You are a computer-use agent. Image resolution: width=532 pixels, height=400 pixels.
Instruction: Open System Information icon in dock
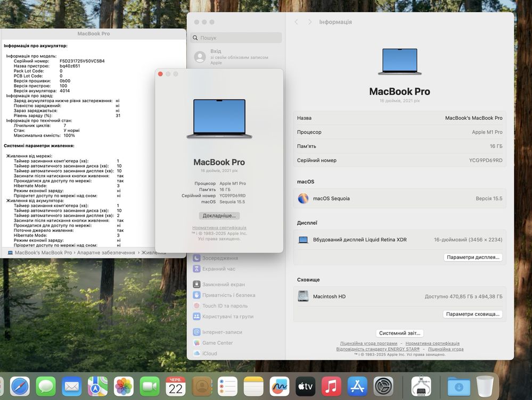pos(421,387)
